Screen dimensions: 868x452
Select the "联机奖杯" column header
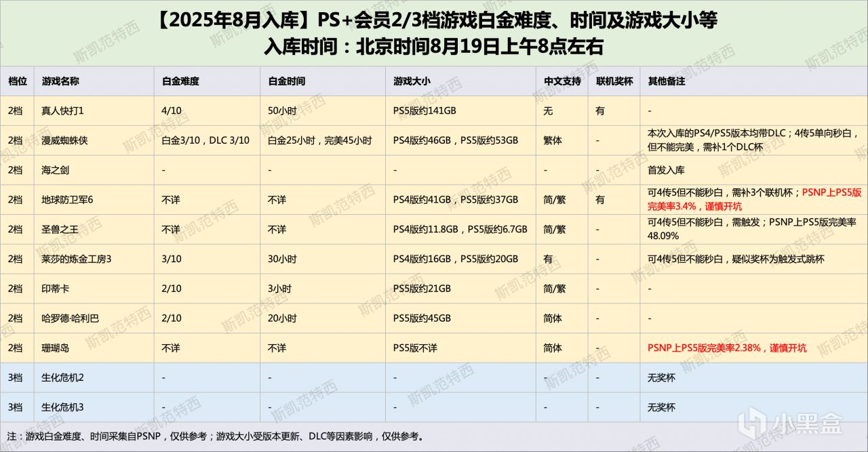coord(614,81)
